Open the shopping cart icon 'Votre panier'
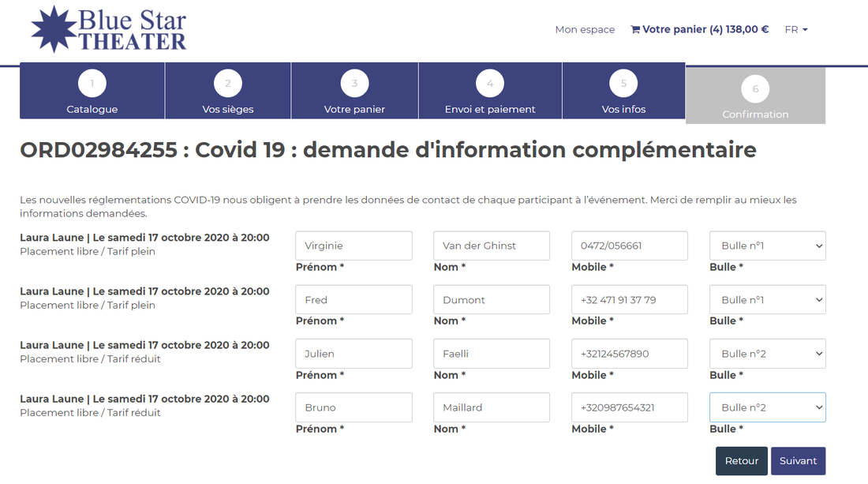 coord(635,30)
